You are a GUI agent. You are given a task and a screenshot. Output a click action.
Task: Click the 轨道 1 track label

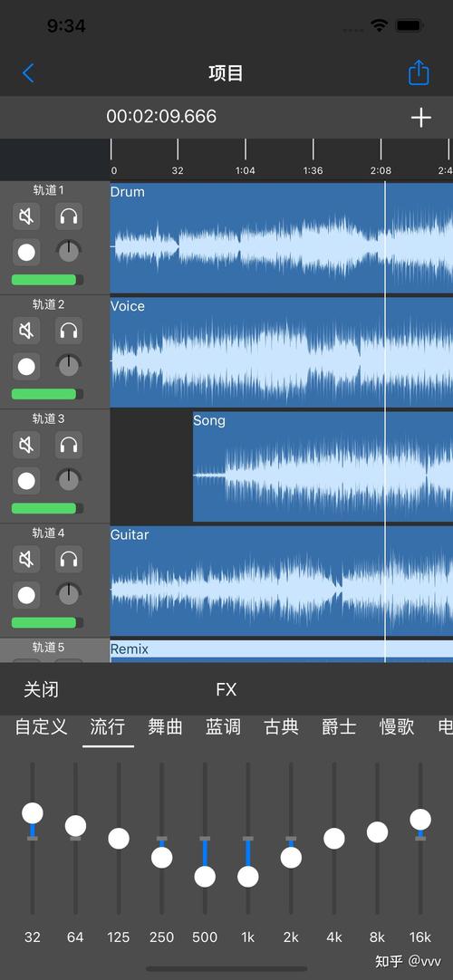tap(48, 190)
